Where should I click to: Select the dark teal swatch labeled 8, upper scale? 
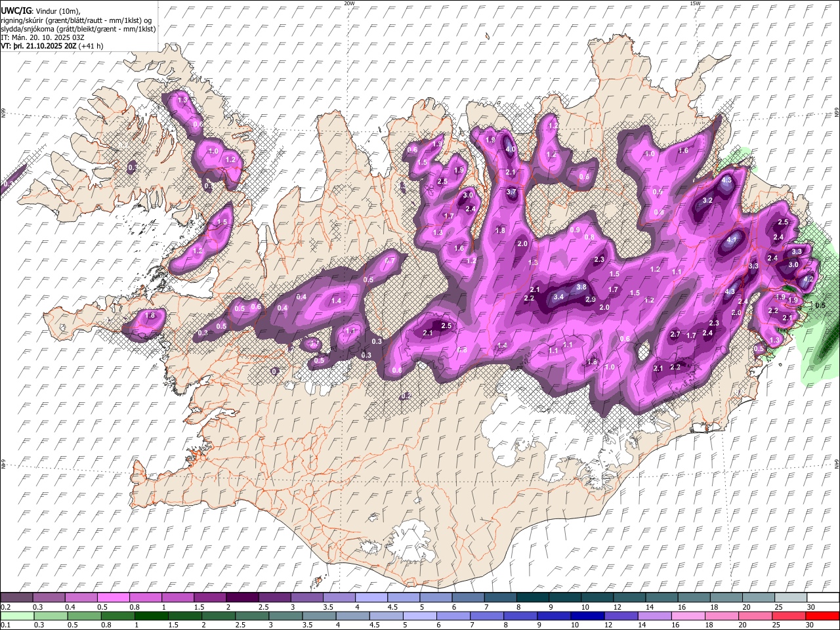tap(532, 598)
